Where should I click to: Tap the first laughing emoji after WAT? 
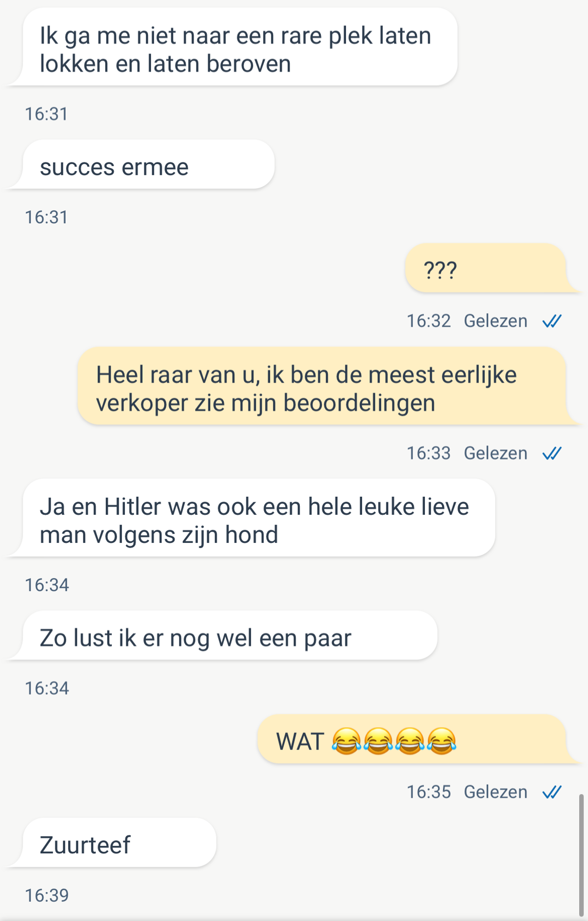click(346, 741)
